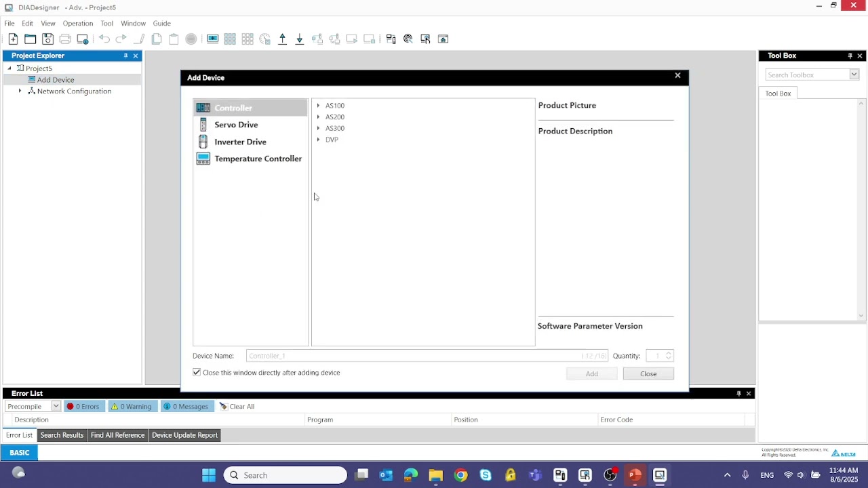
Task: Open the Window menu
Action: click(133, 23)
